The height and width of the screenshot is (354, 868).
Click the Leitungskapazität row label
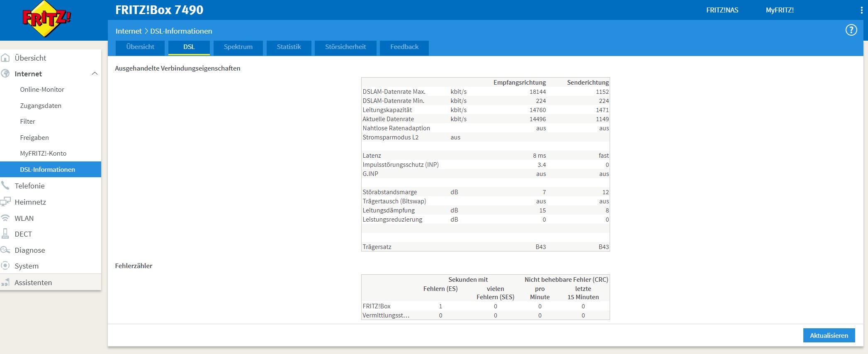(387, 110)
